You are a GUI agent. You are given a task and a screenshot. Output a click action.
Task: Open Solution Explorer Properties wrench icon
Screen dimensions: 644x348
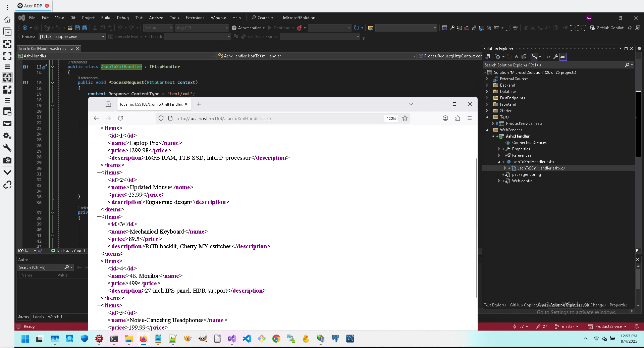(556, 57)
